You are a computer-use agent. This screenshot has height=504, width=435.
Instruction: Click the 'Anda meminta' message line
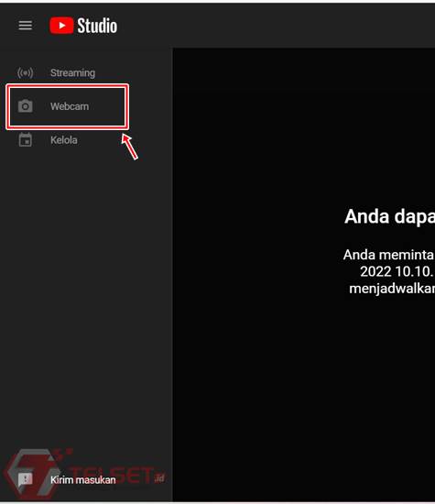pos(388,255)
